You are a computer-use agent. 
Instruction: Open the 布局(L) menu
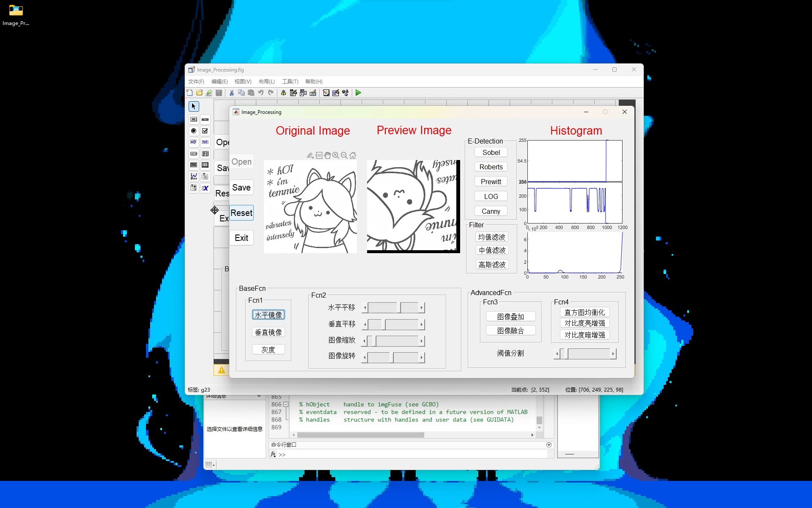(x=267, y=82)
